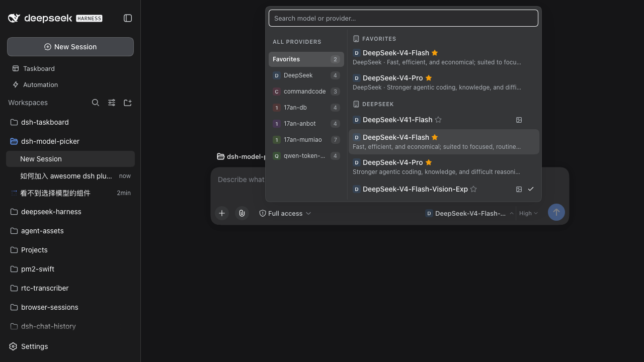This screenshot has width=644, height=362.
Task: Filter models by commandcode provider
Action: pyautogui.click(x=306, y=92)
